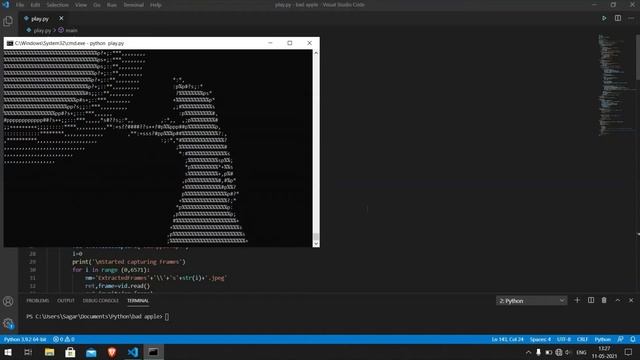The image size is (640, 360).
Task: Click the volume tray icon
Action: tap(568, 353)
